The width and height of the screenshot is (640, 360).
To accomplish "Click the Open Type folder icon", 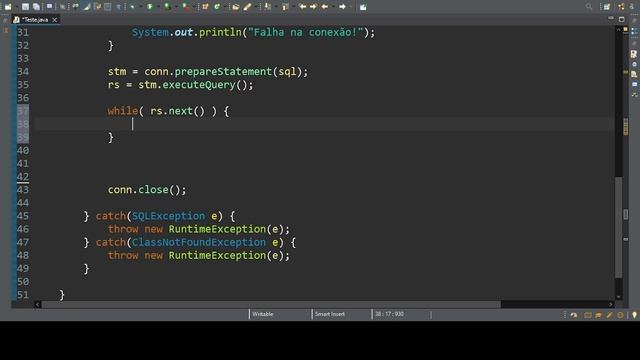I will [x=236, y=7].
